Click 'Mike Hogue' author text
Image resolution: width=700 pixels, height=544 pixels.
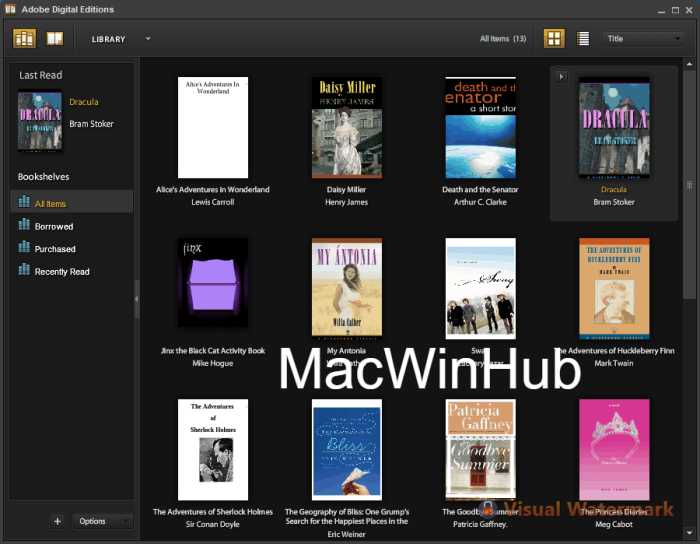coord(213,363)
